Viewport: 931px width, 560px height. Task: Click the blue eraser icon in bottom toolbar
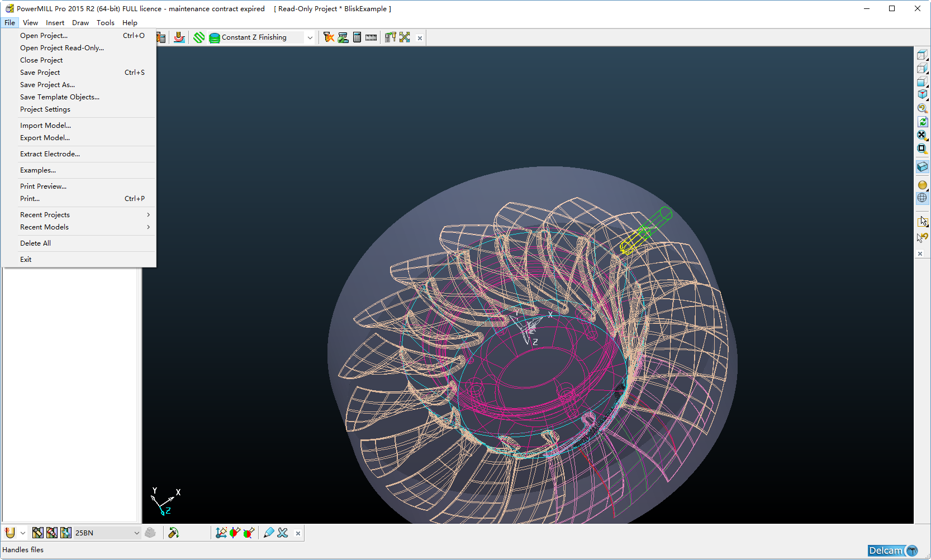[x=269, y=533]
